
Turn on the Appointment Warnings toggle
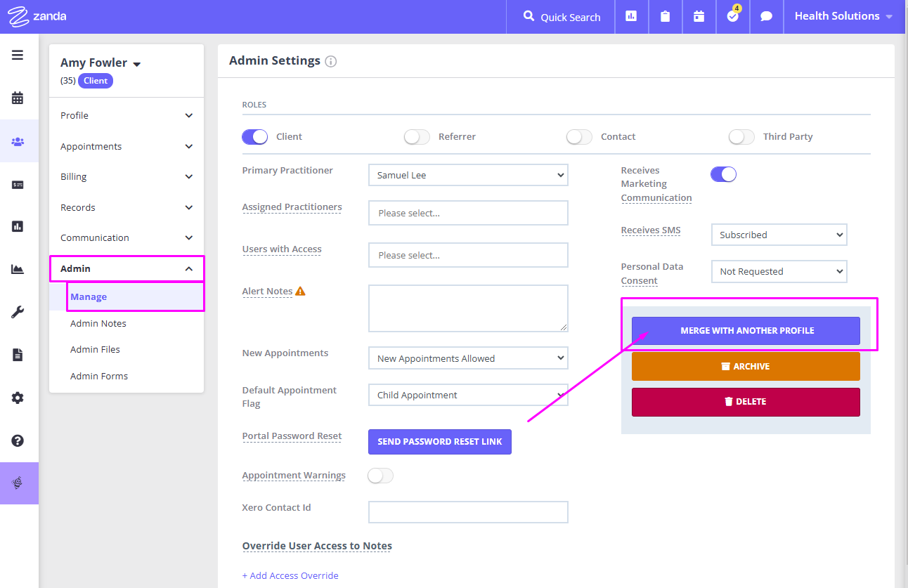[380, 476]
